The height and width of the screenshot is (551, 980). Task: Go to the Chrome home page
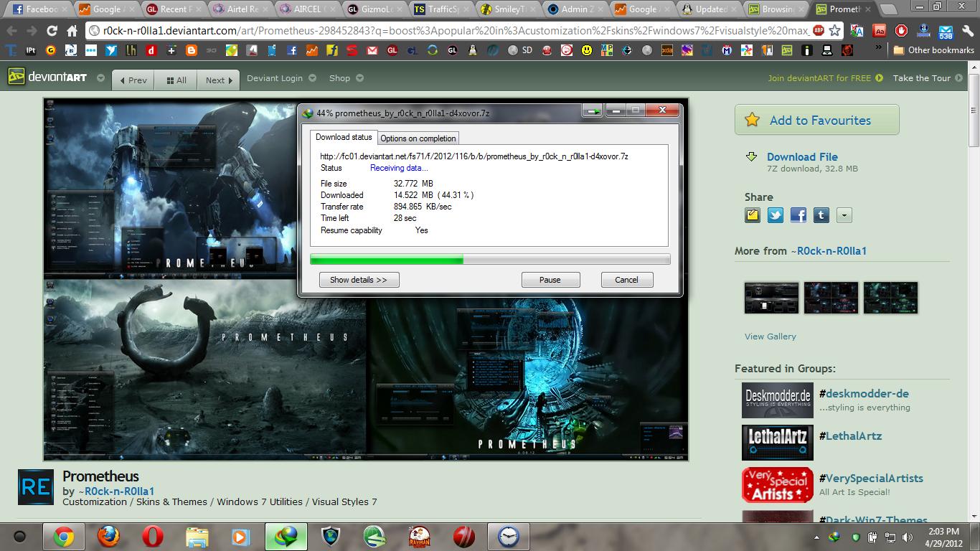72,31
